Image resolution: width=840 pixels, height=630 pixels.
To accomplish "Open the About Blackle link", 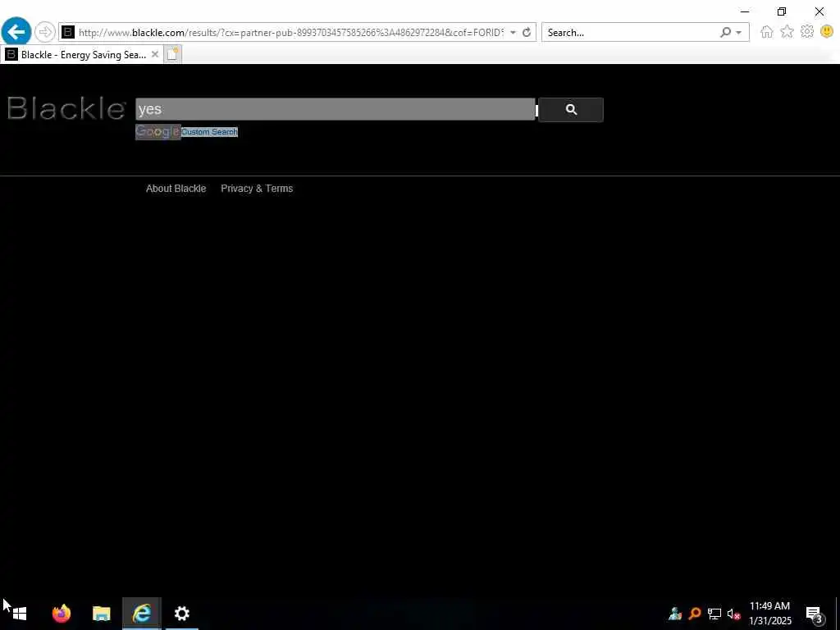I will click(176, 189).
